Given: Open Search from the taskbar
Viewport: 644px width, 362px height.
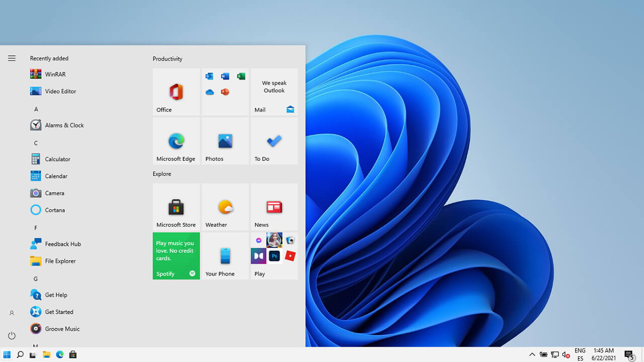Looking at the screenshot, I should click(20, 354).
